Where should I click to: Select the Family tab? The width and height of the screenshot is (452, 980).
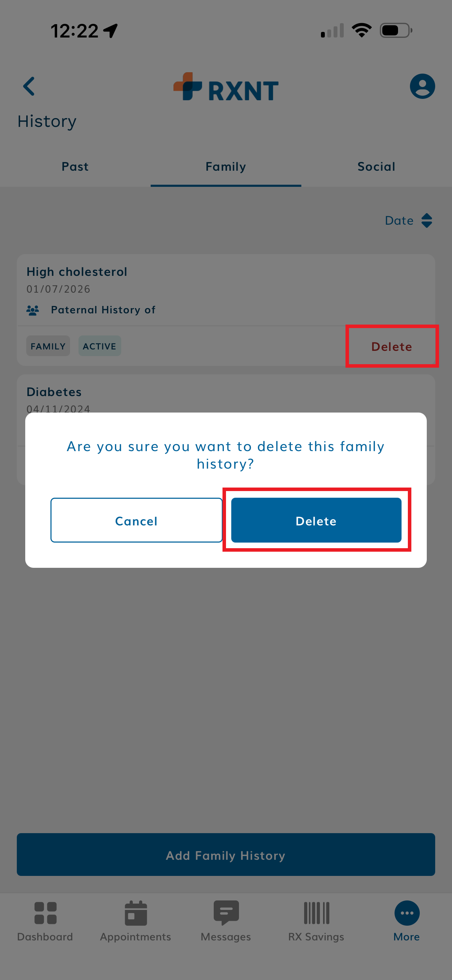(226, 166)
